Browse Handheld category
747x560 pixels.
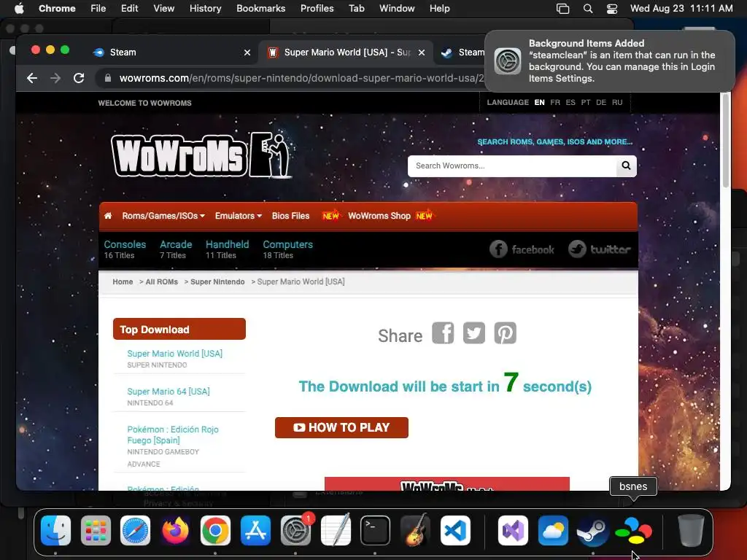coord(228,244)
